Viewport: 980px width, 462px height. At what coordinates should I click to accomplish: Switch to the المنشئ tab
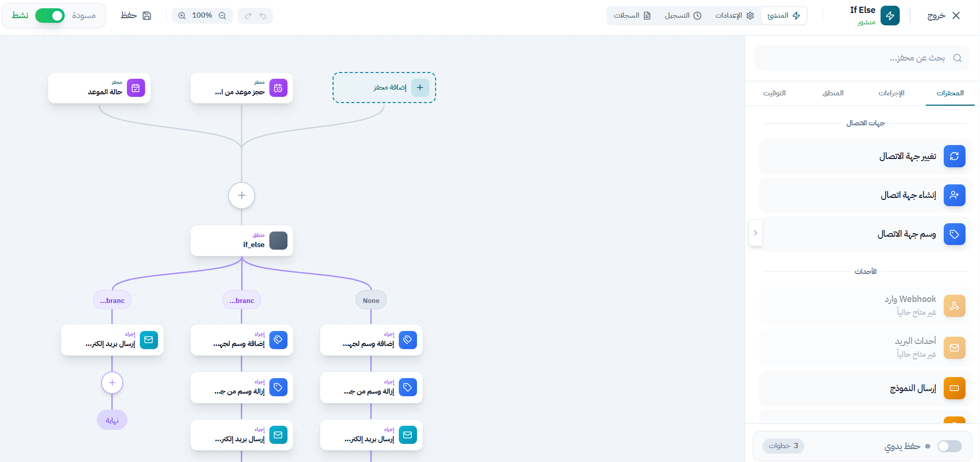(784, 16)
